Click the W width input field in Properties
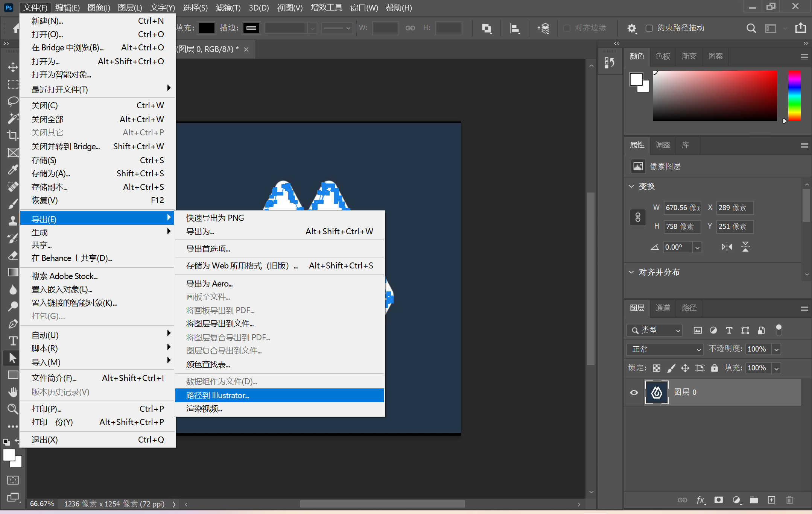812x514 pixels. pos(682,208)
